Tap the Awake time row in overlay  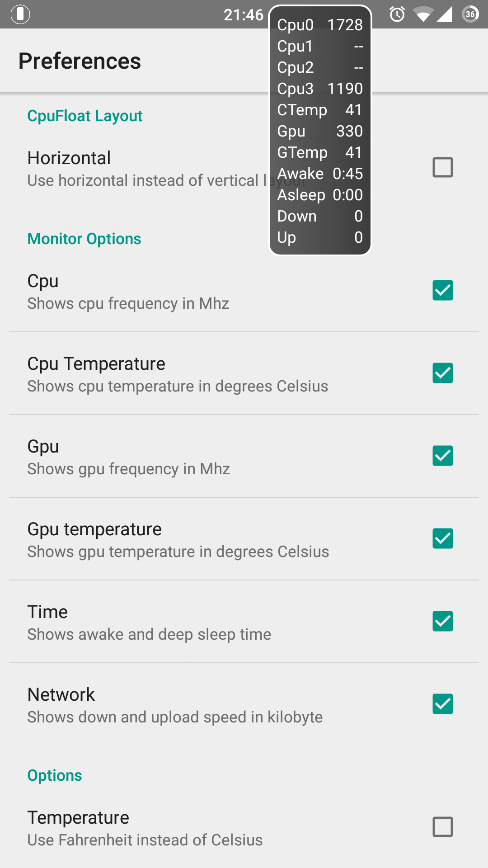pos(320,174)
